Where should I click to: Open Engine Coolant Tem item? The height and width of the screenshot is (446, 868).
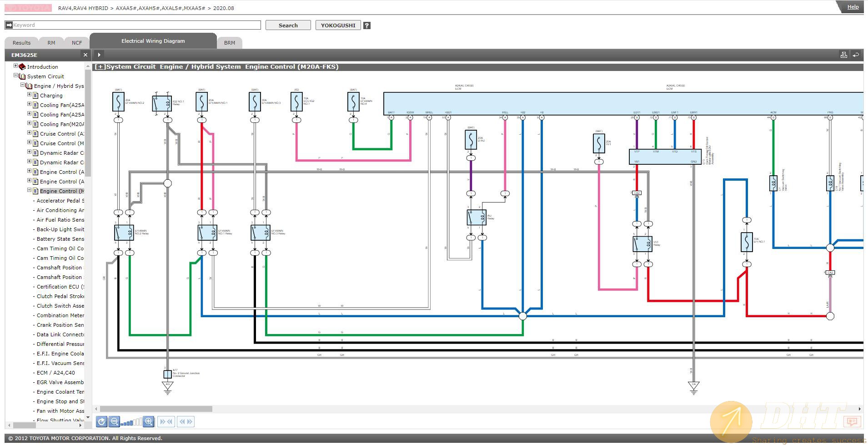pyautogui.click(x=60, y=392)
